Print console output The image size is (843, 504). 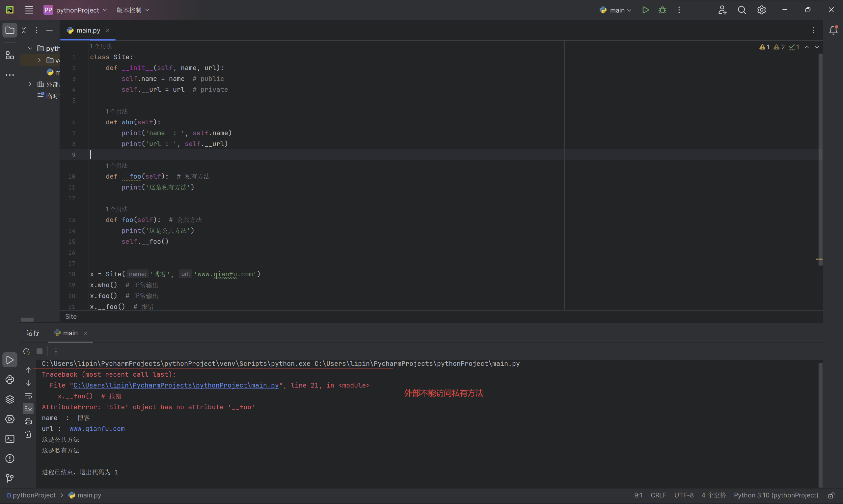click(x=28, y=421)
